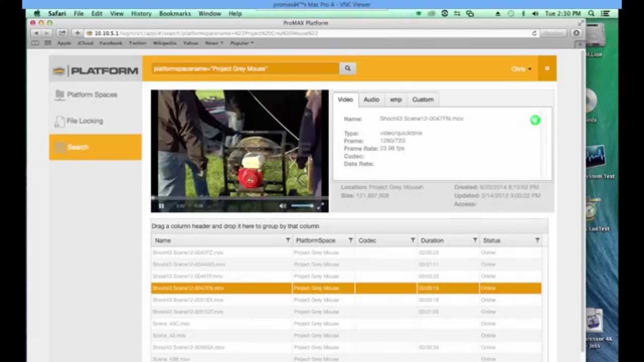The image size is (644, 362).
Task: Pause the video preview
Action: tap(162, 206)
